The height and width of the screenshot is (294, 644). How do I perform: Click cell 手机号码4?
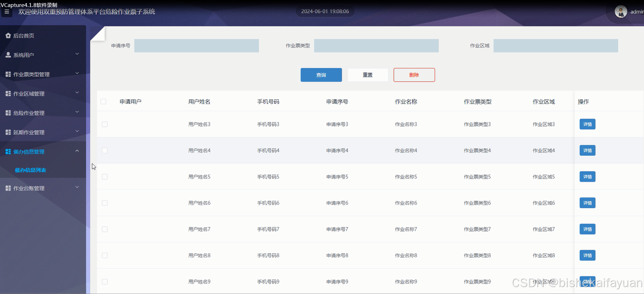point(268,150)
